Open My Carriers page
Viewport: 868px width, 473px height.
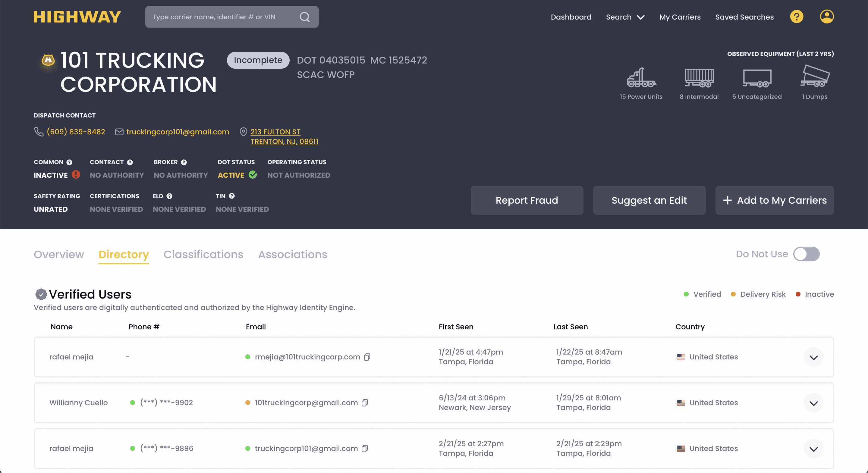point(680,17)
